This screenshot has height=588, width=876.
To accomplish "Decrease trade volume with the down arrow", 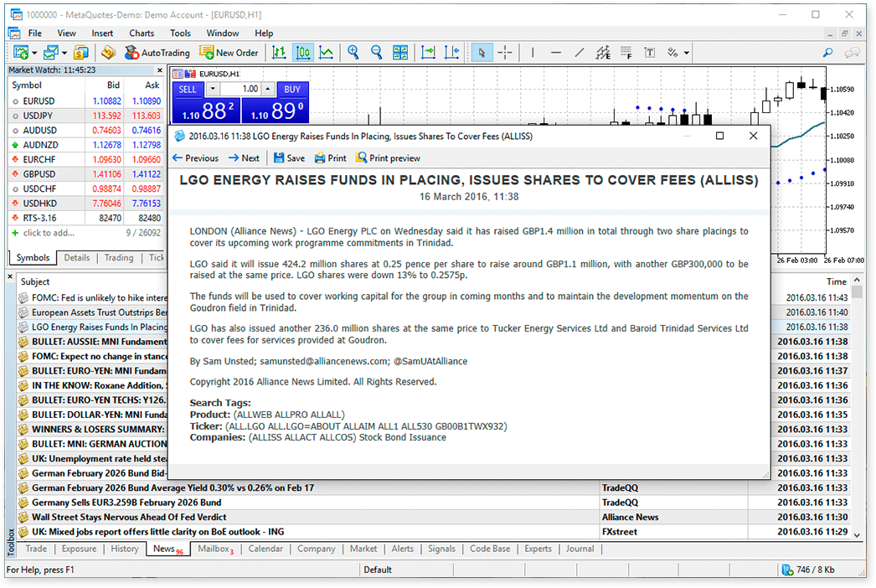I will point(212,89).
